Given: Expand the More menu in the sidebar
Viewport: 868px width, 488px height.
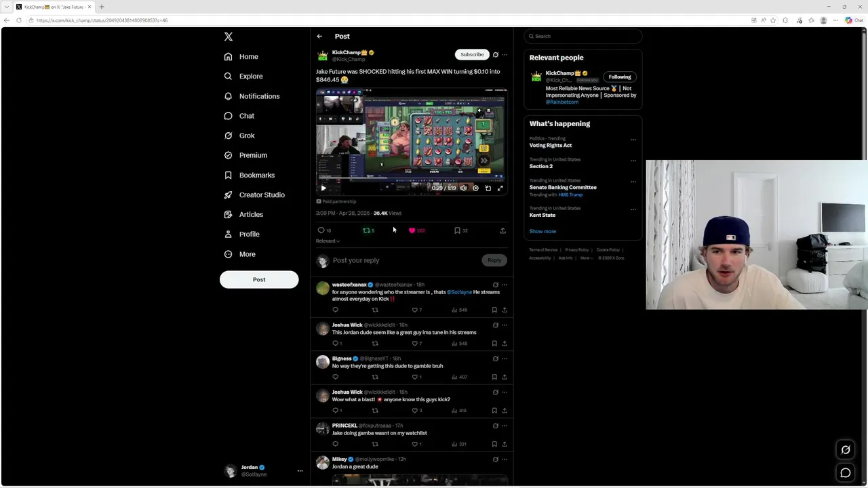Looking at the screenshot, I should coord(240,254).
